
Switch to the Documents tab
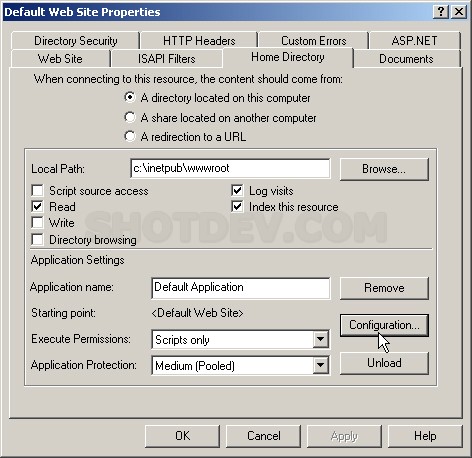coord(406,59)
